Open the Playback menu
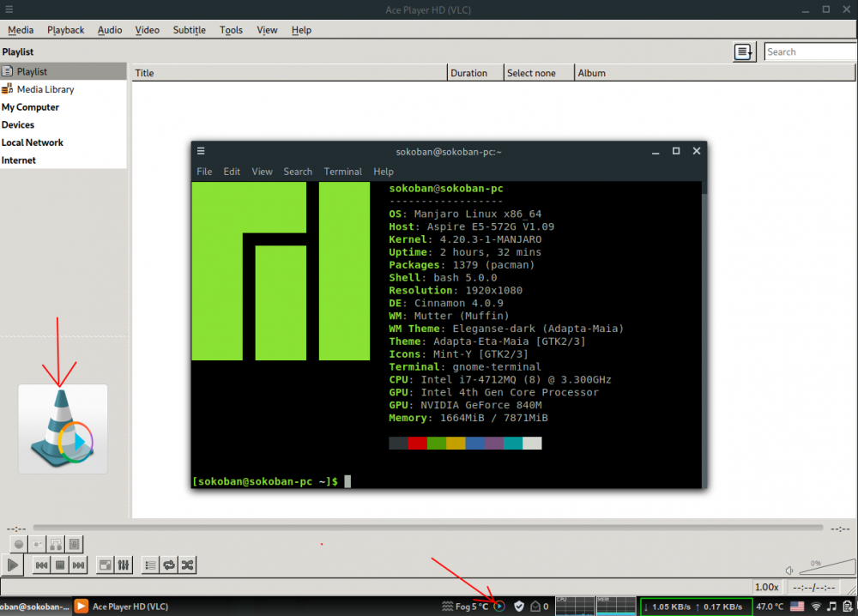 pyautogui.click(x=66, y=30)
